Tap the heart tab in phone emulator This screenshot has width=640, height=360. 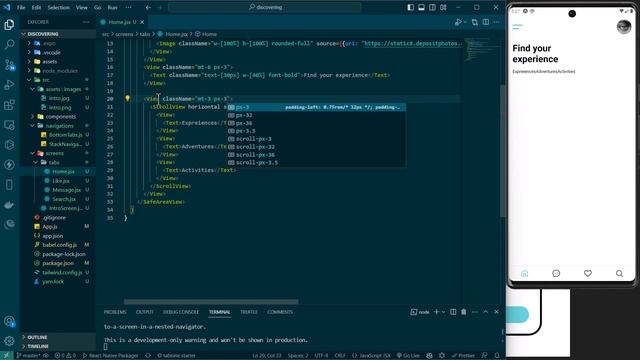coord(588,273)
